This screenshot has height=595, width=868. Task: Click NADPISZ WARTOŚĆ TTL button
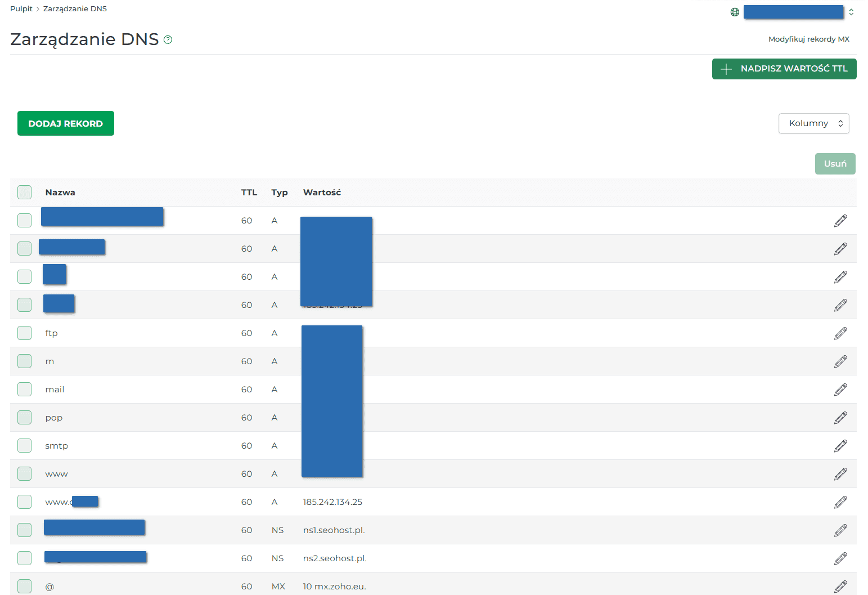[784, 69]
